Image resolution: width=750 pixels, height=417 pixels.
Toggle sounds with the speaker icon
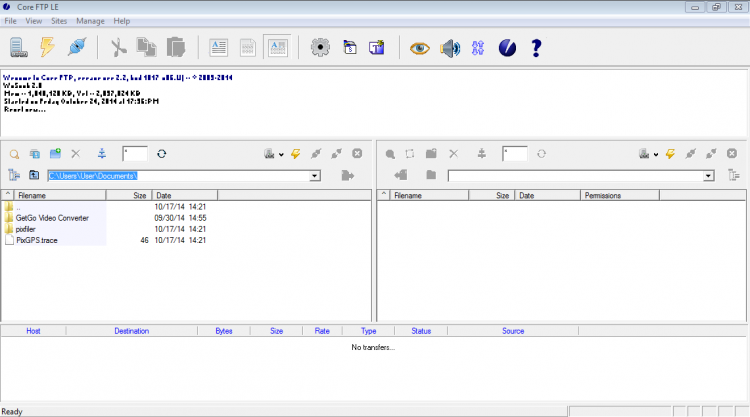click(x=450, y=47)
